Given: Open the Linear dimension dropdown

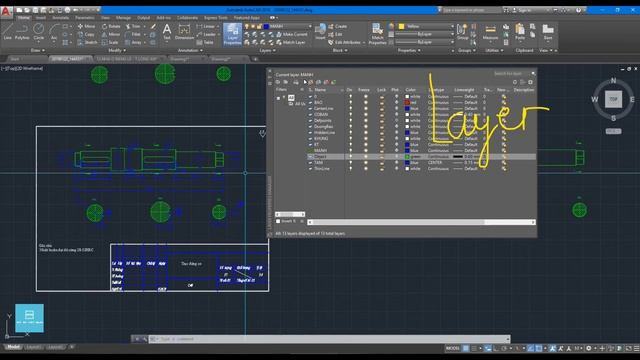Looking at the screenshot, I should [x=218, y=26].
